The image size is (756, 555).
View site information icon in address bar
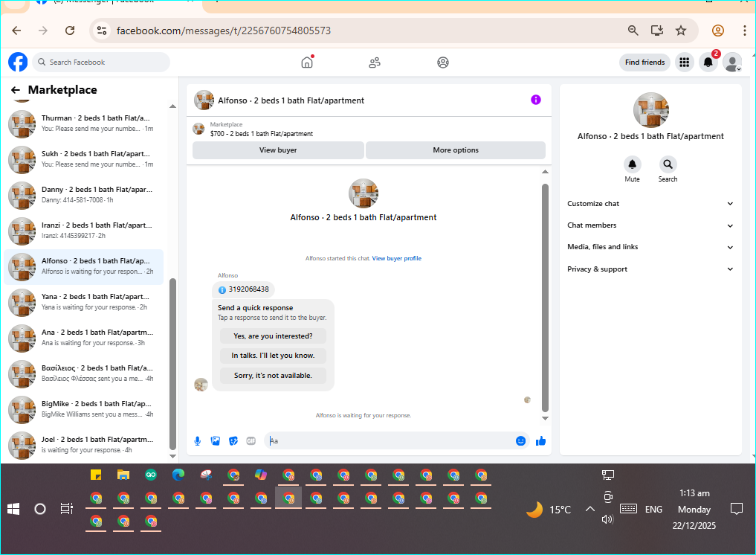pyautogui.click(x=102, y=31)
